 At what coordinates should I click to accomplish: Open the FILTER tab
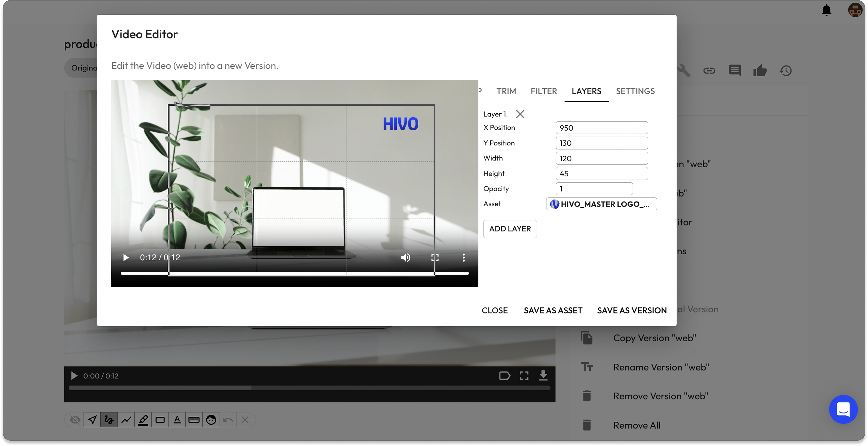[544, 91]
